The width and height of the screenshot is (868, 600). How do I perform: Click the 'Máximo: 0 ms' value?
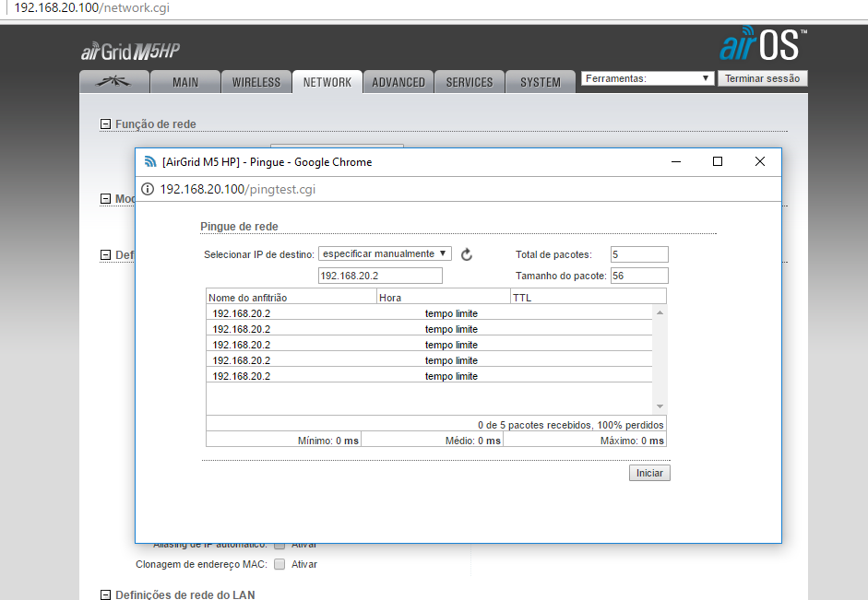632,441
